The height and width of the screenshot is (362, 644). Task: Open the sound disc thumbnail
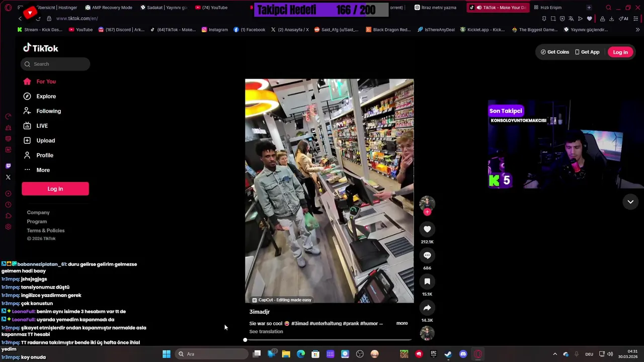tap(427, 333)
